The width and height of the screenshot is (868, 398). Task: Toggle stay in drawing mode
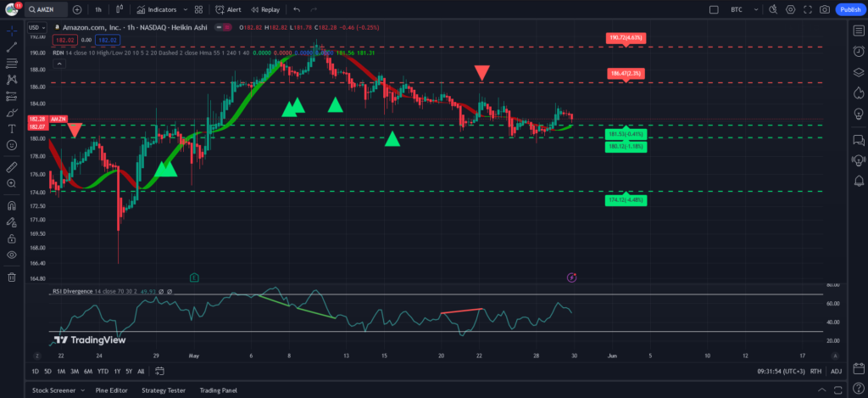pyautogui.click(x=12, y=222)
